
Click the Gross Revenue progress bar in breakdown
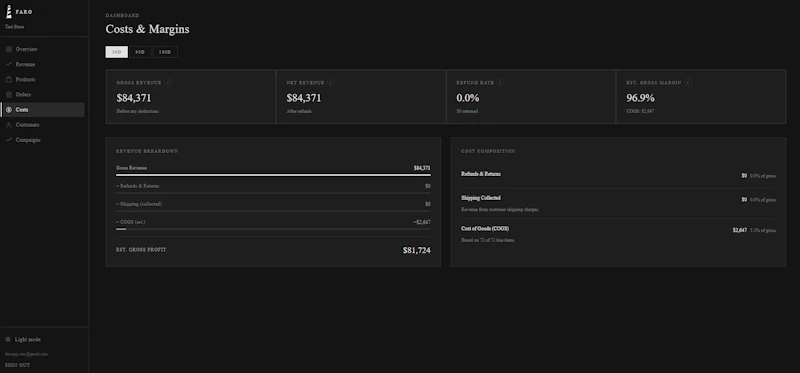pos(273,175)
